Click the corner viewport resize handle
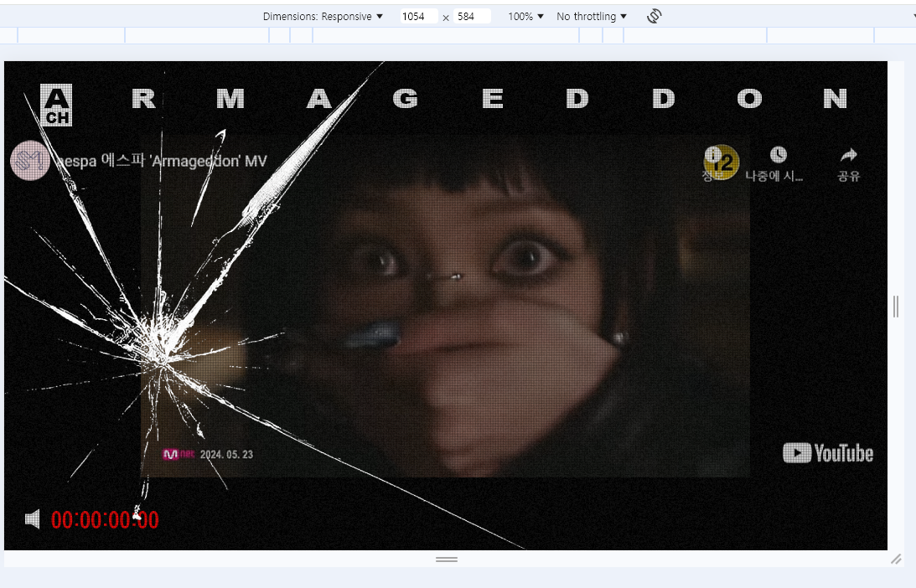 point(896,559)
